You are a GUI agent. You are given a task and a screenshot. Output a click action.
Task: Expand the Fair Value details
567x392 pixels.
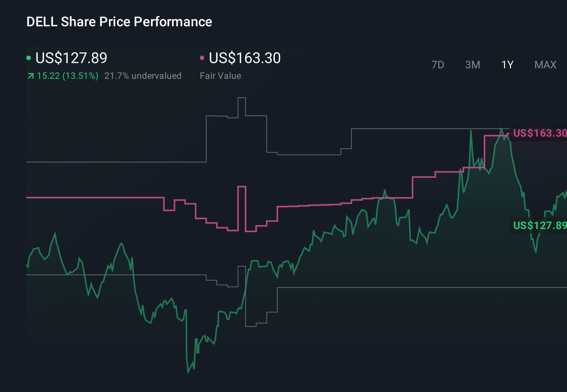pyautogui.click(x=221, y=76)
